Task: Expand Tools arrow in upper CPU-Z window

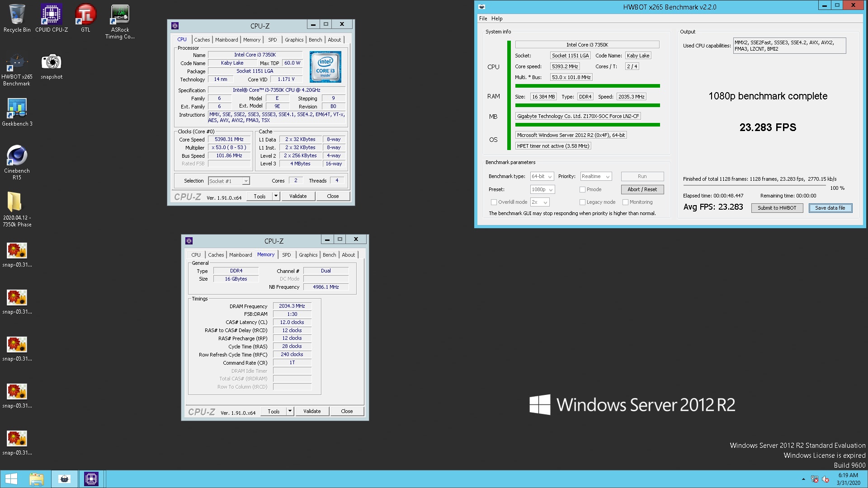Action: click(x=276, y=196)
